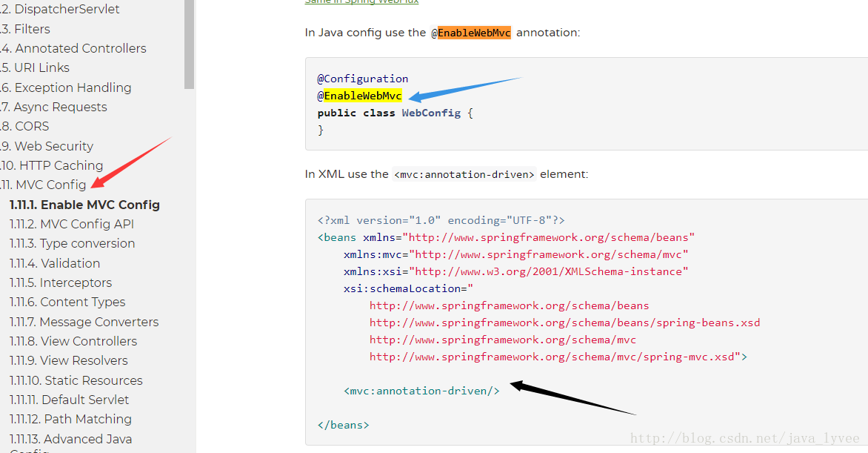Image resolution: width=868 pixels, height=453 pixels.
Task: Click 'public class WebConfig {' code line
Action: pos(395,113)
